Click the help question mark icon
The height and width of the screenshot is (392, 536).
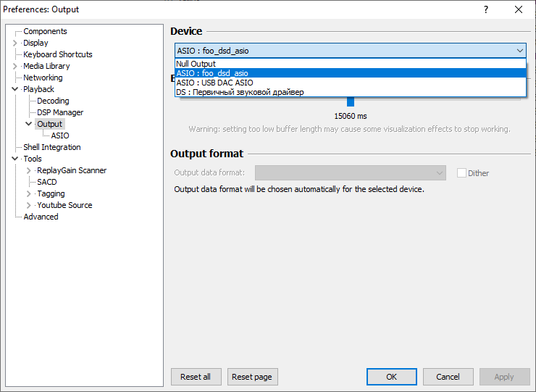click(486, 9)
